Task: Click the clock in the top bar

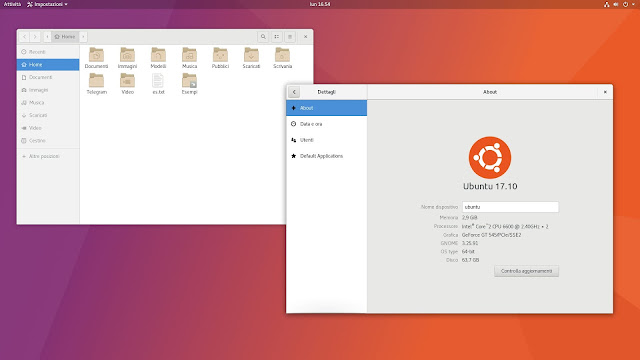Action: [x=320, y=4]
